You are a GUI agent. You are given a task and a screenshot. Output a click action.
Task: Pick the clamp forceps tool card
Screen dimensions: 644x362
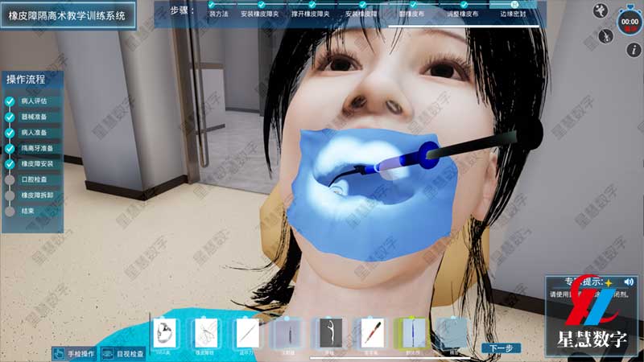click(x=206, y=333)
